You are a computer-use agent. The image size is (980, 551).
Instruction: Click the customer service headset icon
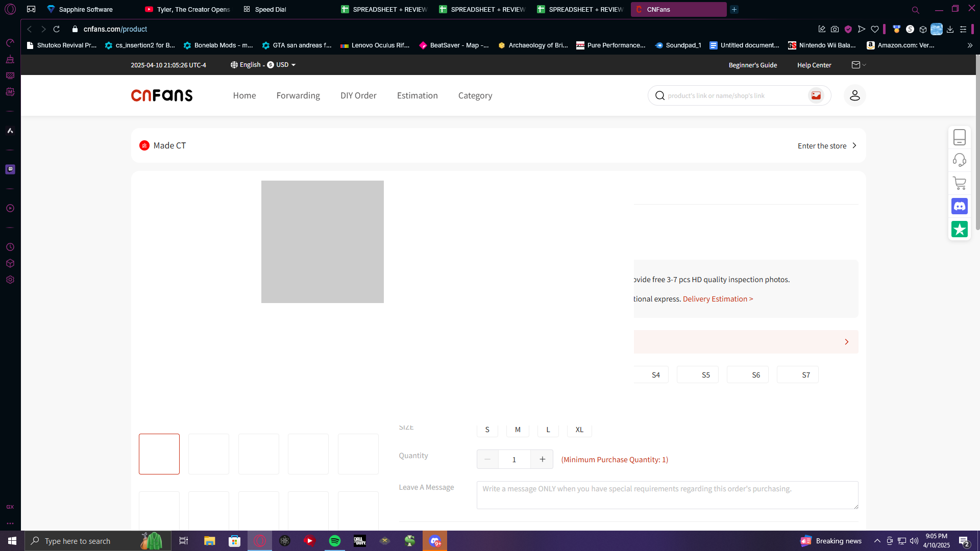pos(960,160)
